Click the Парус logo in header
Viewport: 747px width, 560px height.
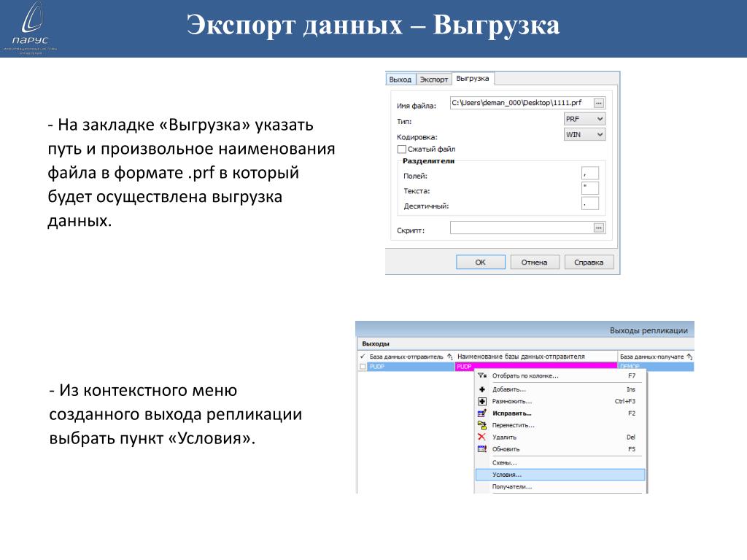(x=31, y=28)
